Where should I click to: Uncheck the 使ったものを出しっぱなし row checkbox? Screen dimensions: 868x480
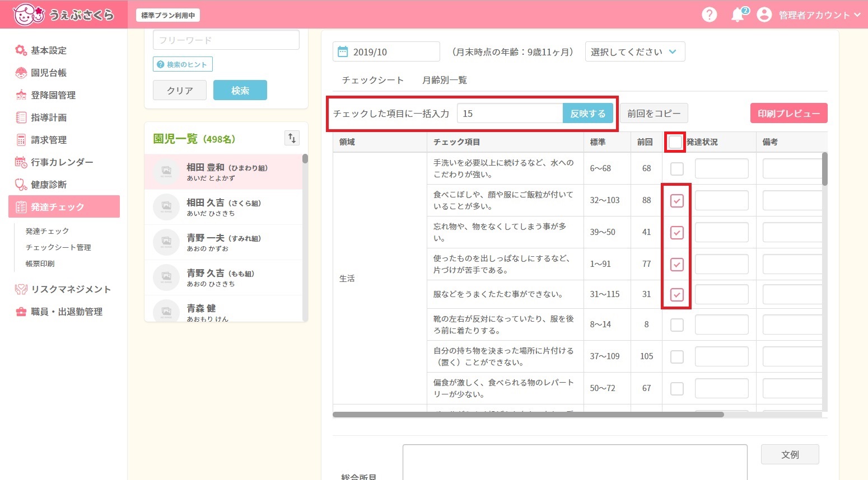point(677,264)
